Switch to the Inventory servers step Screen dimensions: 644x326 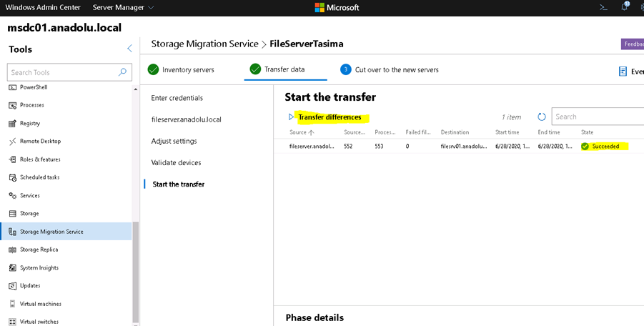[x=181, y=70]
